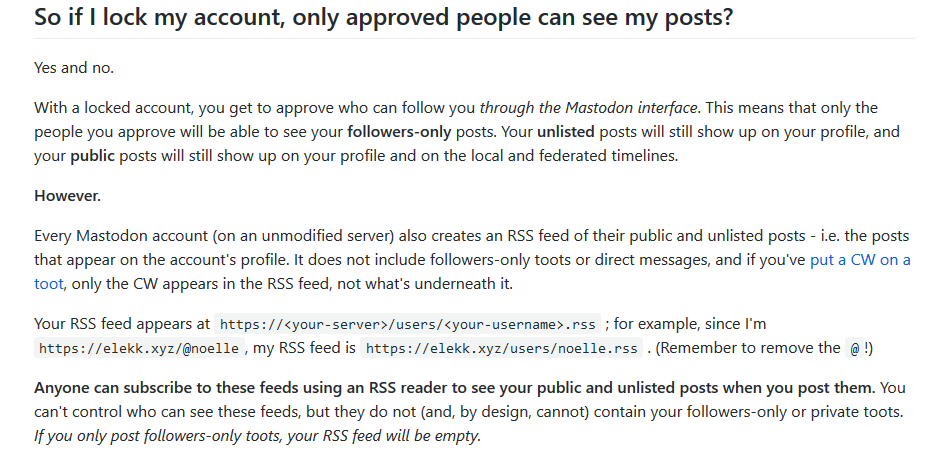This screenshot has width=926, height=461.
Task: Click the bold "followers-only" word
Action: coord(400,131)
